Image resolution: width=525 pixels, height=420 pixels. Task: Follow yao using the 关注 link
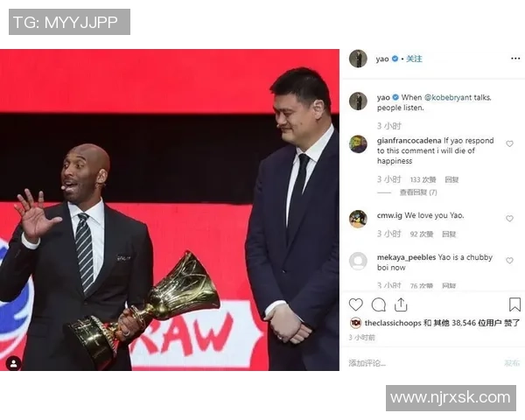pyautogui.click(x=414, y=59)
